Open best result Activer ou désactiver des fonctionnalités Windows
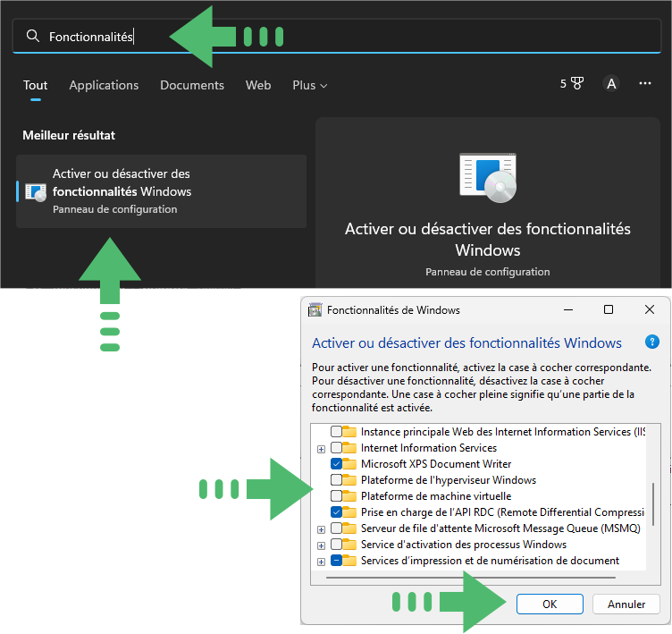Image resolution: width=672 pixels, height=634 pixels. tap(161, 191)
